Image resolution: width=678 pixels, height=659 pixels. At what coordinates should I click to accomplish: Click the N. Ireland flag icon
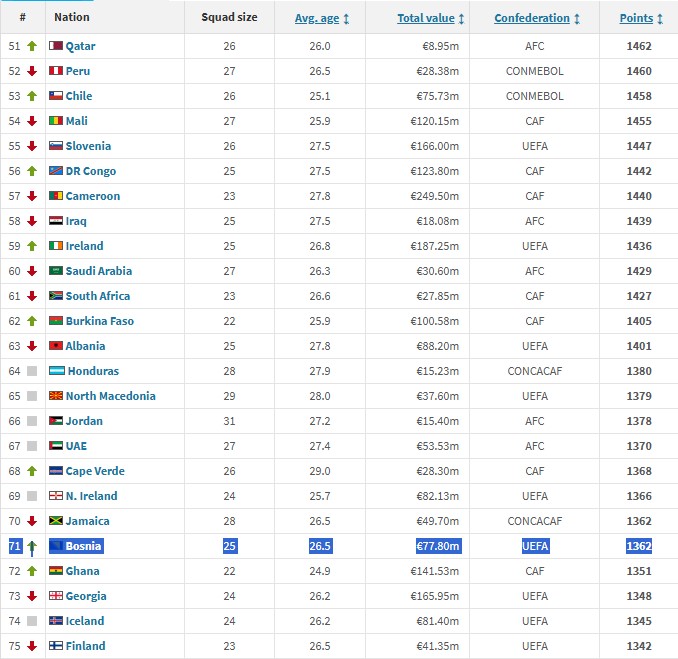point(56,496)
